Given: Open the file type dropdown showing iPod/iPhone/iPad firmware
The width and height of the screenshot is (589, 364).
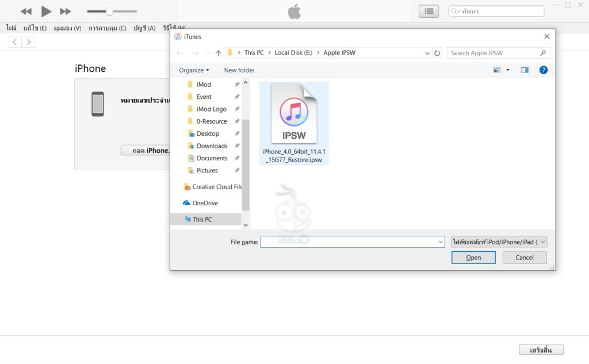Looking at the screenshot, I should click(x=499, y=242).
